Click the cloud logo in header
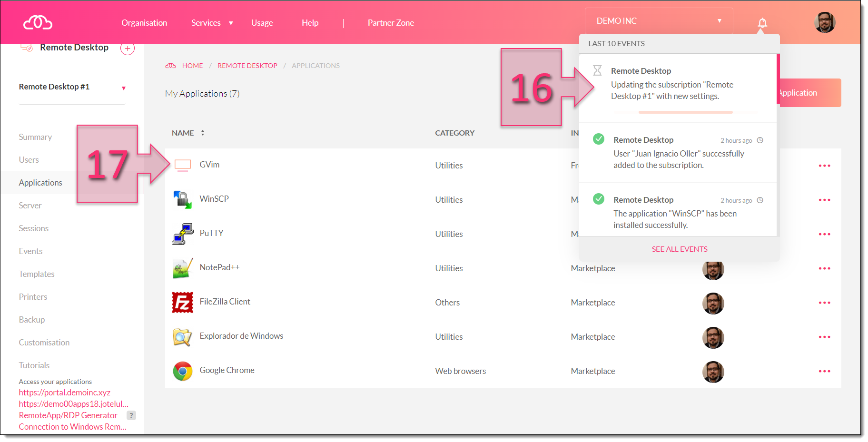 [38, 22]
